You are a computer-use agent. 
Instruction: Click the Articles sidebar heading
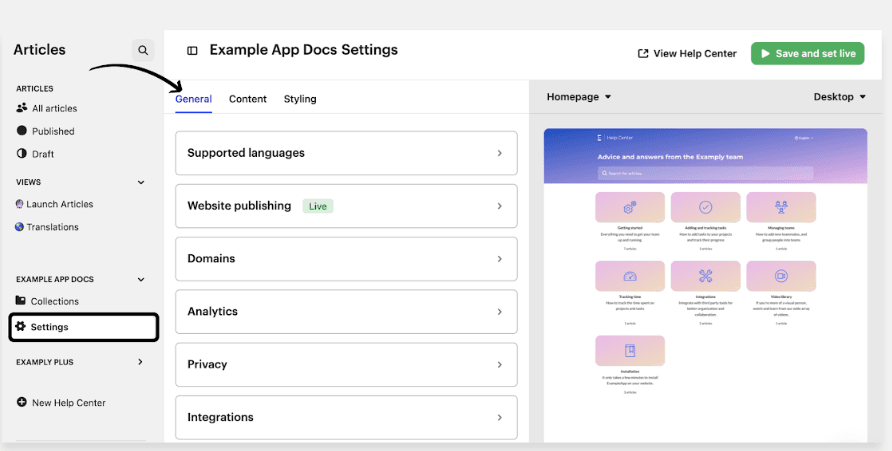coord(39,49)
